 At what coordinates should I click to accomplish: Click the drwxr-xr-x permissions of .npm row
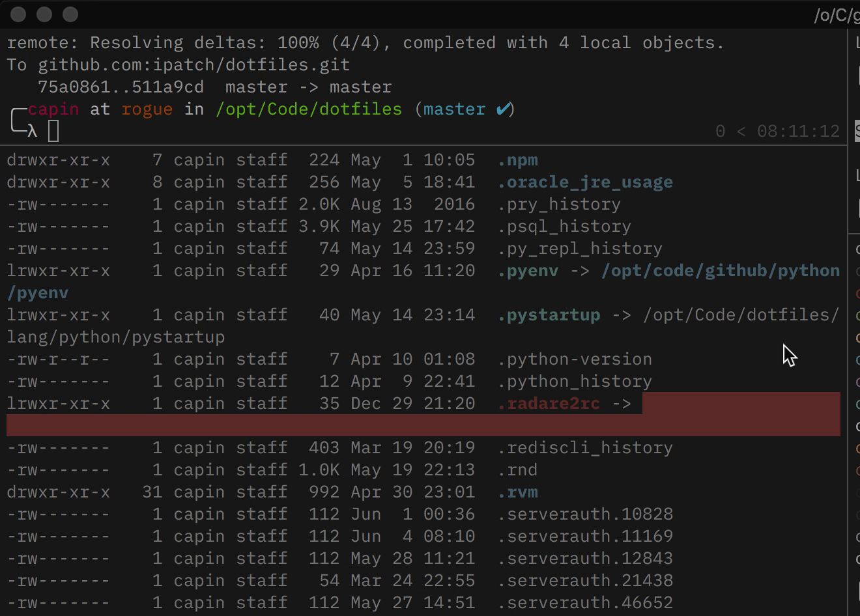coord(59,160)
